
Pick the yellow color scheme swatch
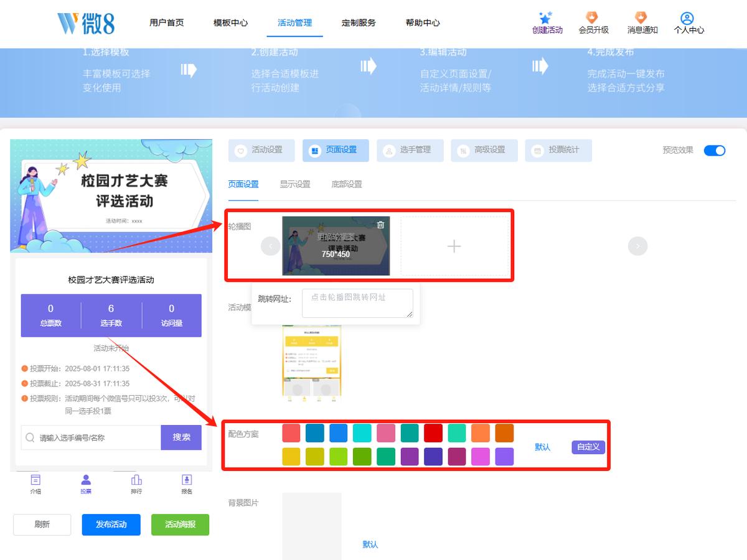point(291,457)
